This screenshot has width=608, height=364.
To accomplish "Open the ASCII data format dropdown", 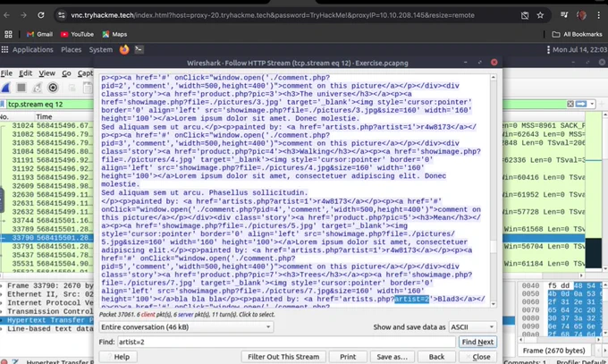I will point(472,327).
